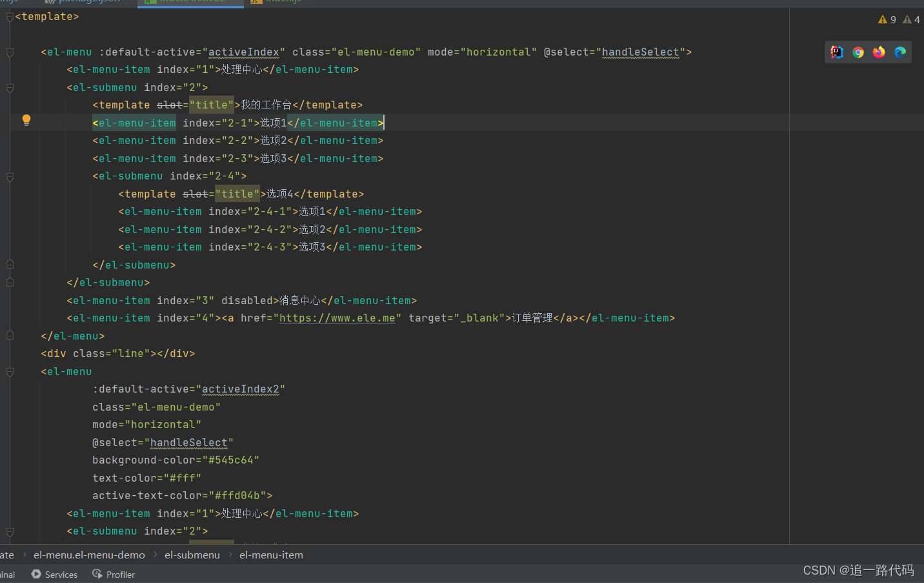Open the Services tool window
The width and height of the screenshot is (924, 583).
pos(54,574)
